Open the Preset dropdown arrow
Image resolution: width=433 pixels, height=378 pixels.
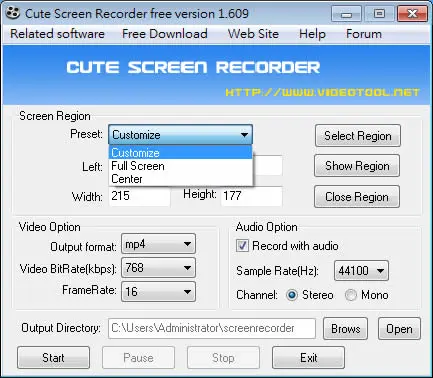[244, 135]
